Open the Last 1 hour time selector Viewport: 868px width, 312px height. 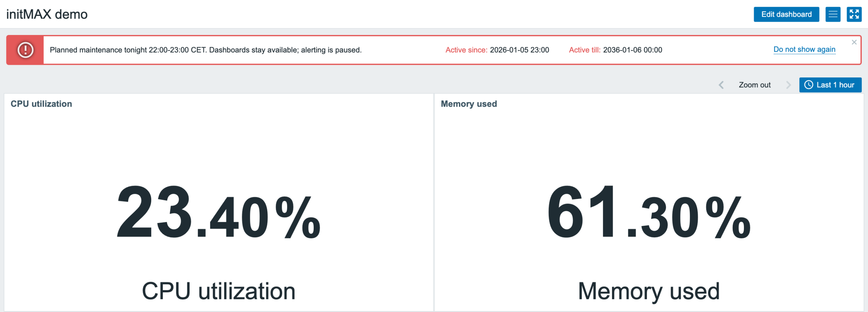(x=830, y=85)
